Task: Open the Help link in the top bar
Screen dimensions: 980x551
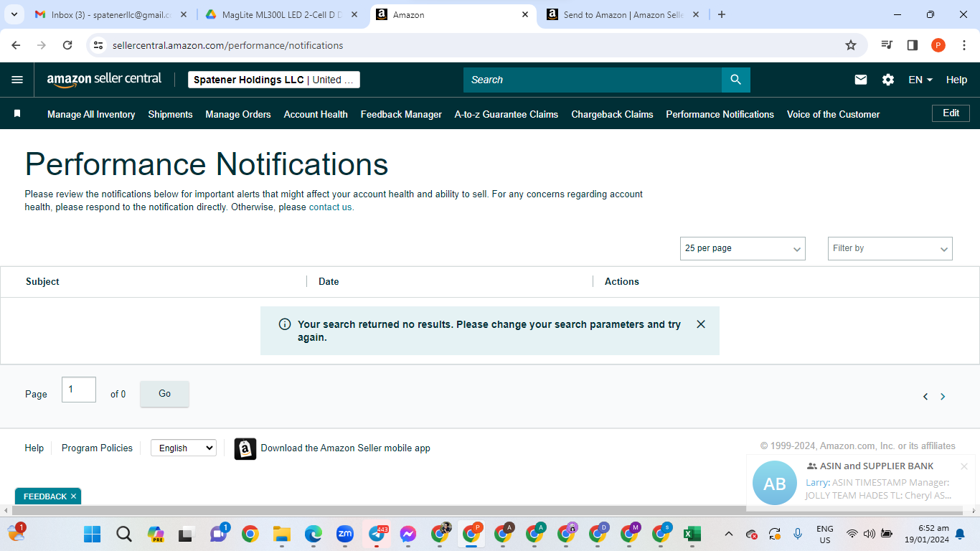Action: (x=956, y=80)
